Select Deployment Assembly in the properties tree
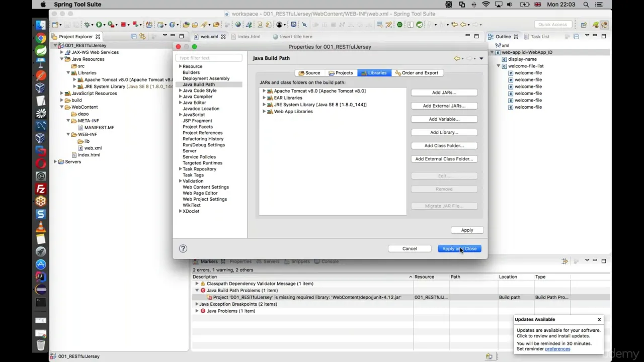 click(206, 78)
